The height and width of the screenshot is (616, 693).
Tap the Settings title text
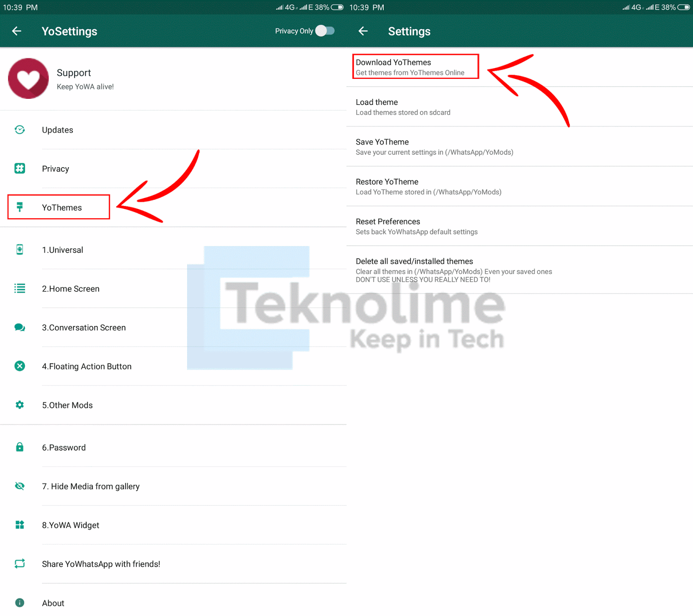[x=409, y=31]
